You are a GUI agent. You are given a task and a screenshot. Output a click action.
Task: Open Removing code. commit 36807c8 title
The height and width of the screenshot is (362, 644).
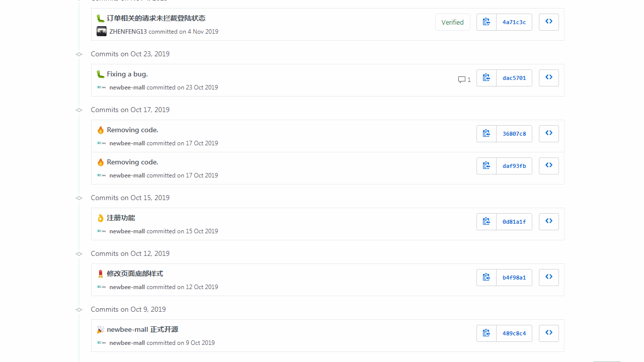tap(132, 130)
